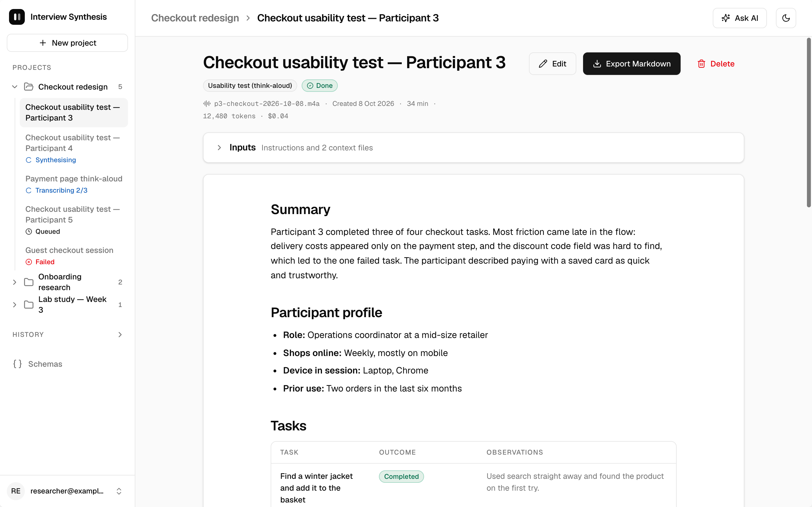Screen dimensions: 812x507
Task: Select the Payment page think-aloud item
Action: click(x=74, y=184)
